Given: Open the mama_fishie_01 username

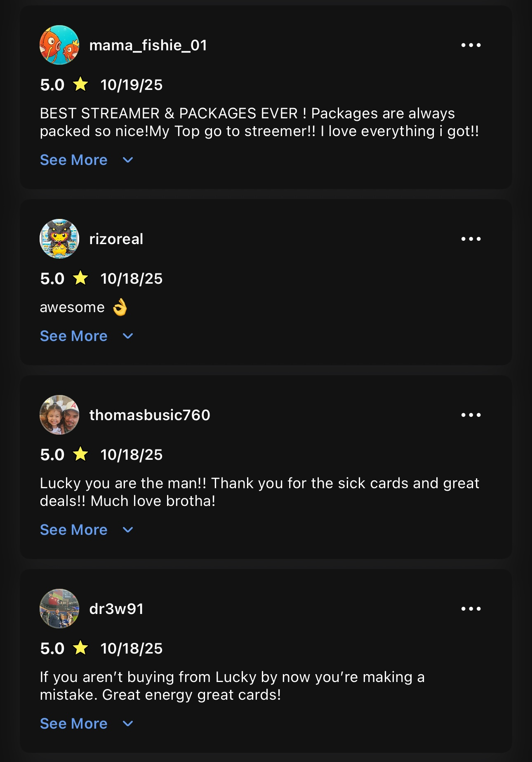Looking at the screenshot, I should pos(148,45).
